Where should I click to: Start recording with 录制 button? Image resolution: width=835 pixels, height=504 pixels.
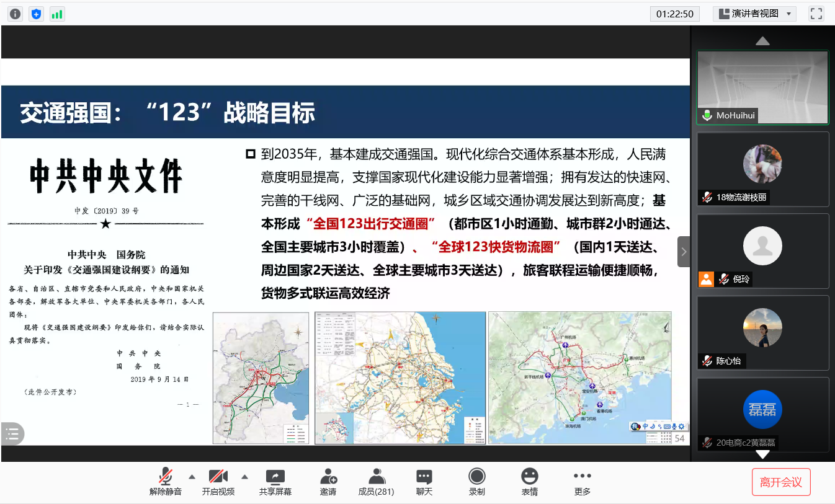(x=476, y=482)
